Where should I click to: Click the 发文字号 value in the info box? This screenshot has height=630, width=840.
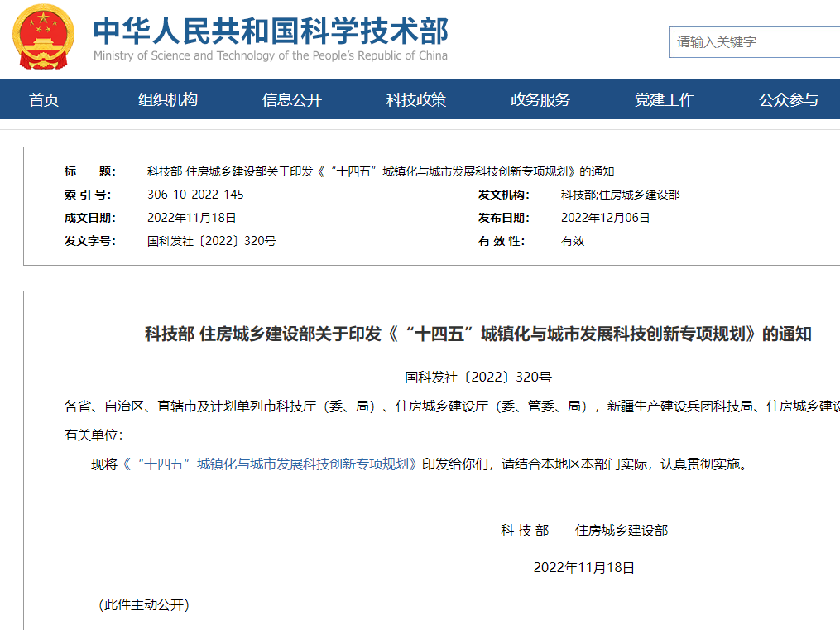point(212,241)
